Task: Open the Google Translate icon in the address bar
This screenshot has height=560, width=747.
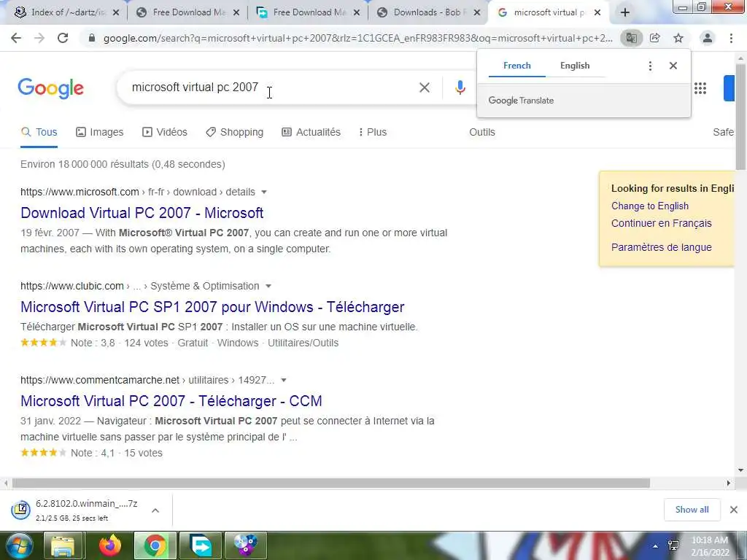Action: (x=631, y=38)
